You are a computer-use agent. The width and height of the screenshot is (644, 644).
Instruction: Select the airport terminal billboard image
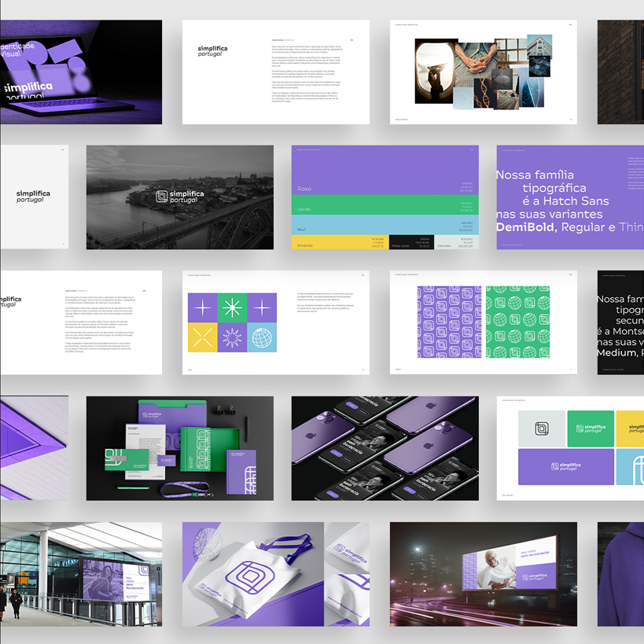pos(81,574)
